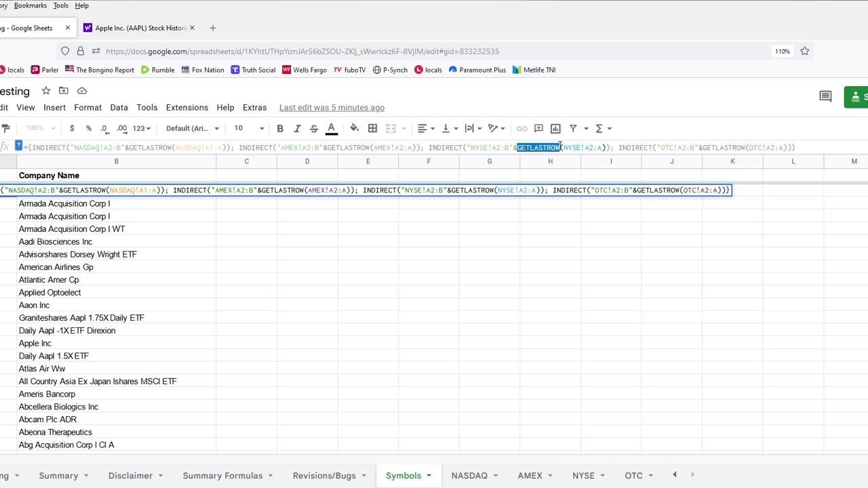Insert a link from toolbar
This screenshot has width=868, height=488.
pos(521,128)
